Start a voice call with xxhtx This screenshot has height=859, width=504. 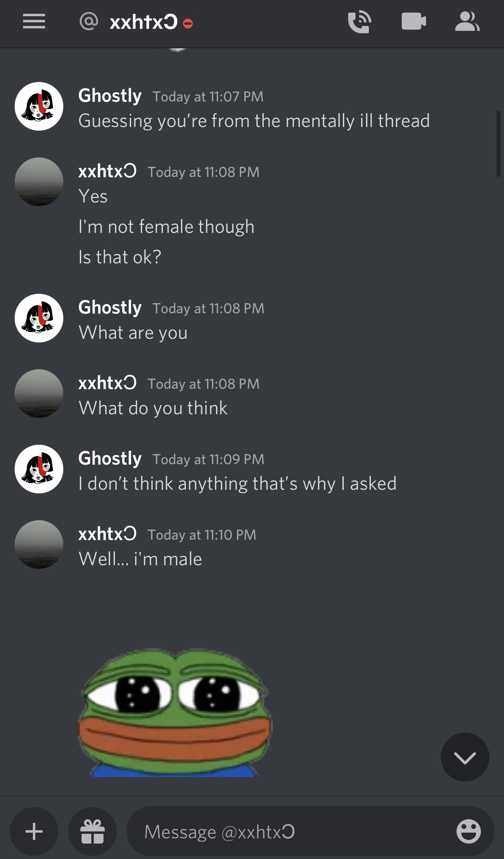[360, 22]
